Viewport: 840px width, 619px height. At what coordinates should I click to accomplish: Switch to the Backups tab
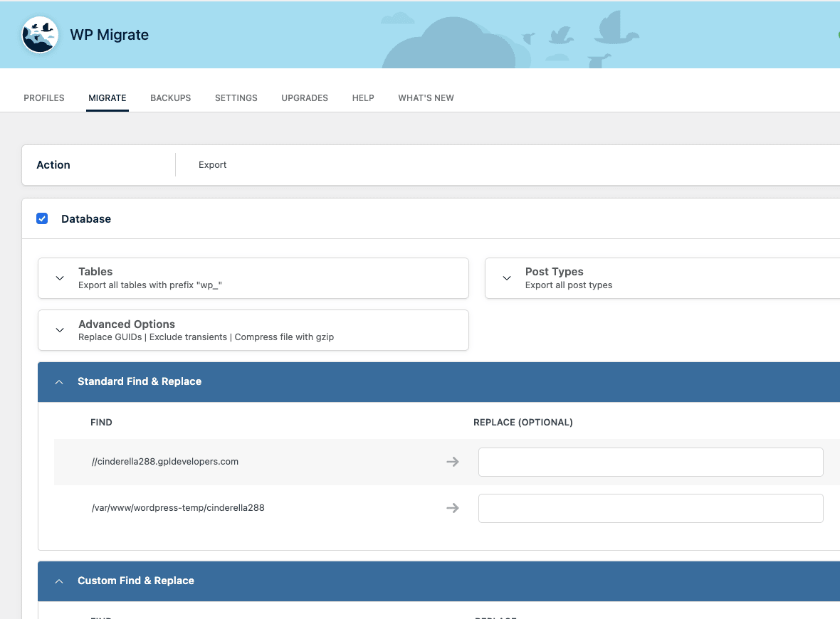[x=170, y=98]
